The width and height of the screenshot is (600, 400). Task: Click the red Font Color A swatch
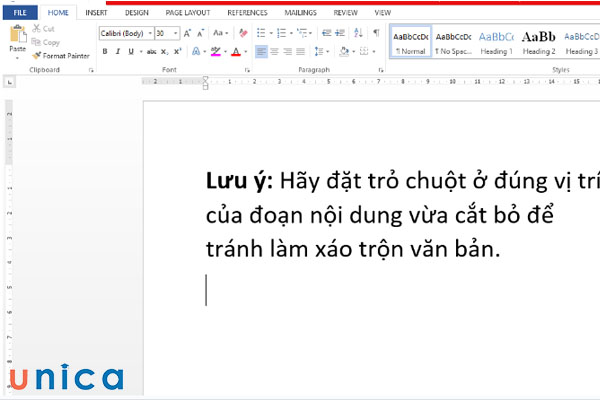coord(236,51)
